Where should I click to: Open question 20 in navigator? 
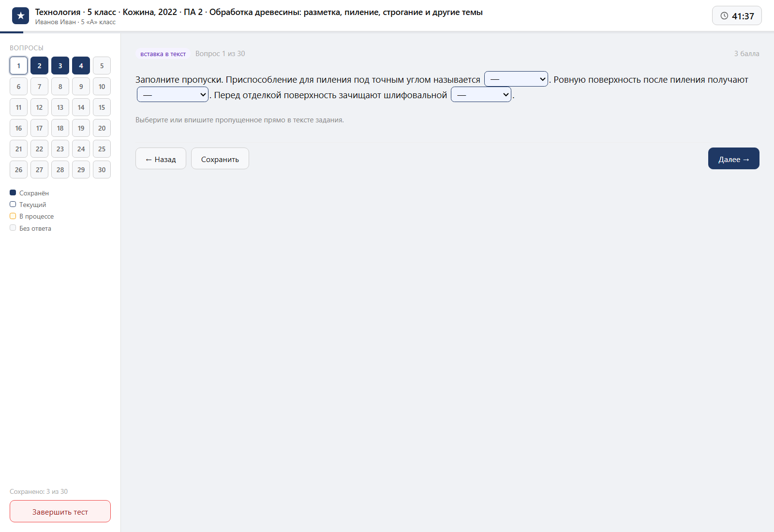[102, 128]
